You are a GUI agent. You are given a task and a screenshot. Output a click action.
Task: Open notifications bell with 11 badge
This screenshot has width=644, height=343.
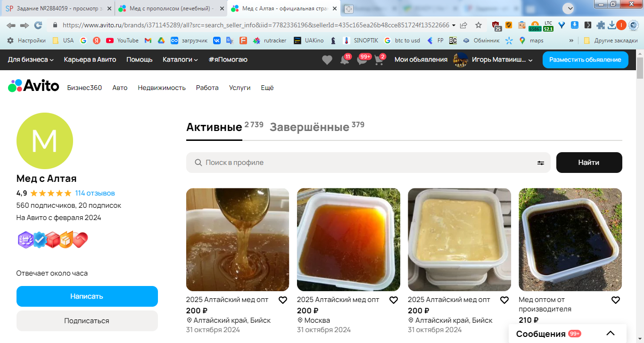[x=346, y=60]
